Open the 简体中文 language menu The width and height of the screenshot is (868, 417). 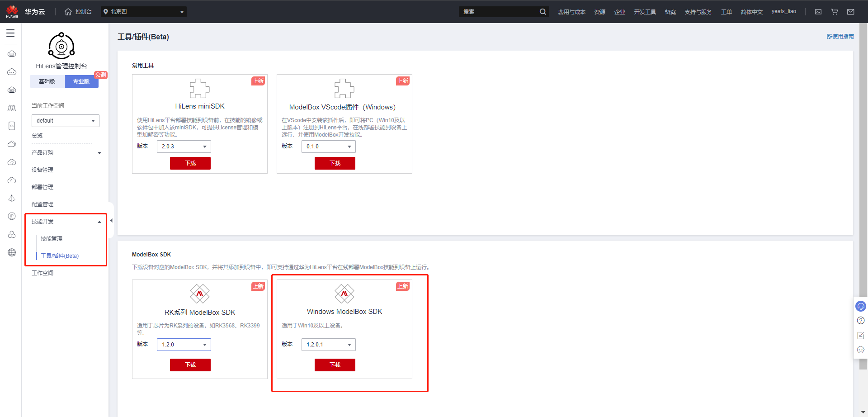pos(751,12)
